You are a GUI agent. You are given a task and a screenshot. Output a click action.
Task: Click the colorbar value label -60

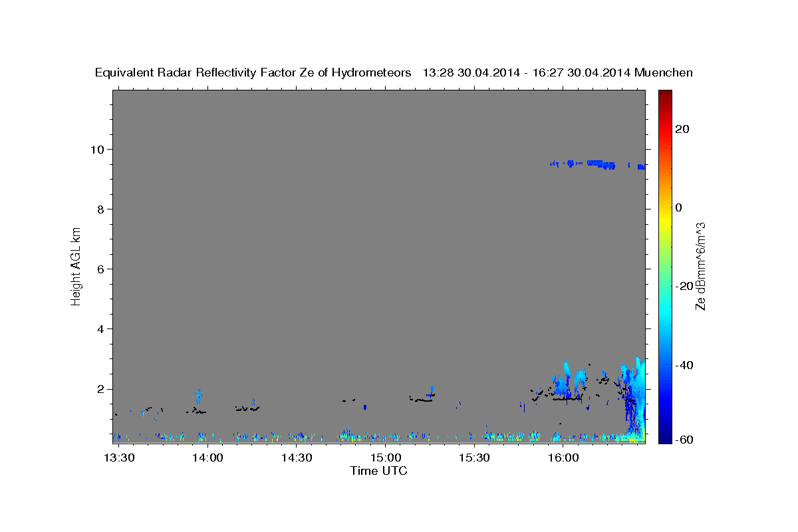(x=684, y=440)
